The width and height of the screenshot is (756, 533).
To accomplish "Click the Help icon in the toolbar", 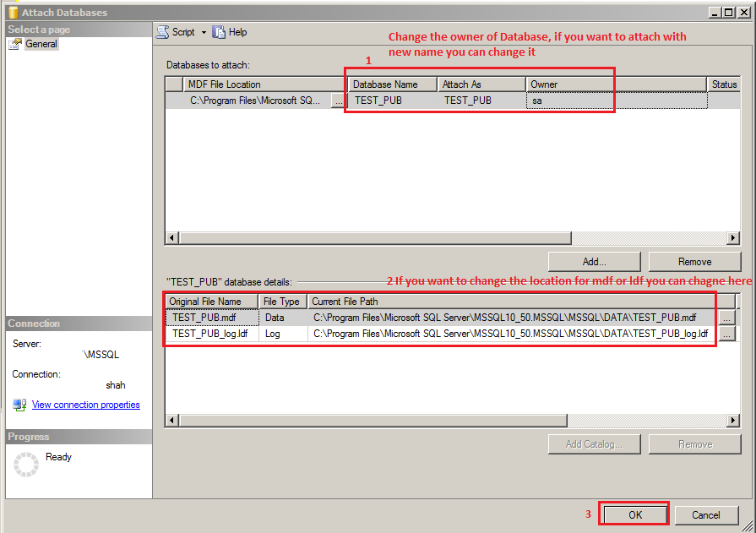I will pos(217,32).
